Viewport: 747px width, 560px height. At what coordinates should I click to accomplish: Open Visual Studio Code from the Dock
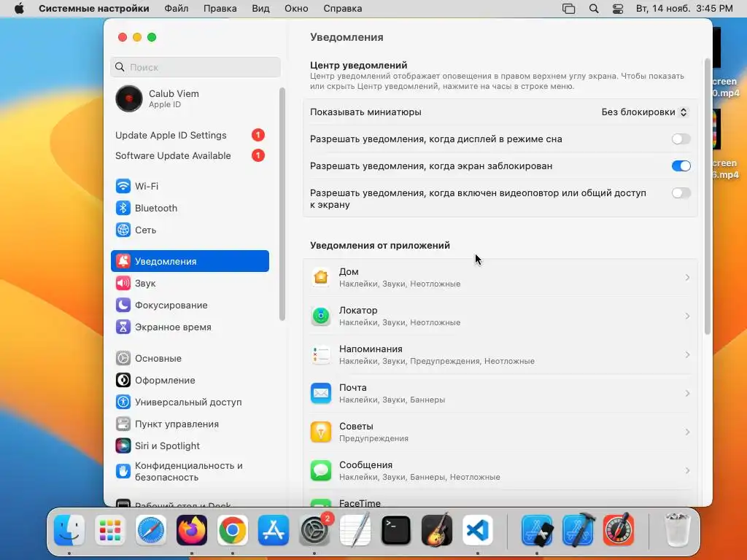pos(478,530)
